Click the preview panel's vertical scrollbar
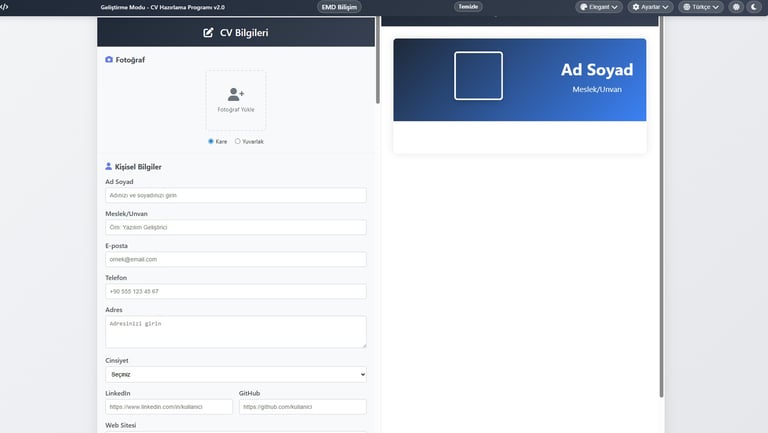 (x=661, y=206)
